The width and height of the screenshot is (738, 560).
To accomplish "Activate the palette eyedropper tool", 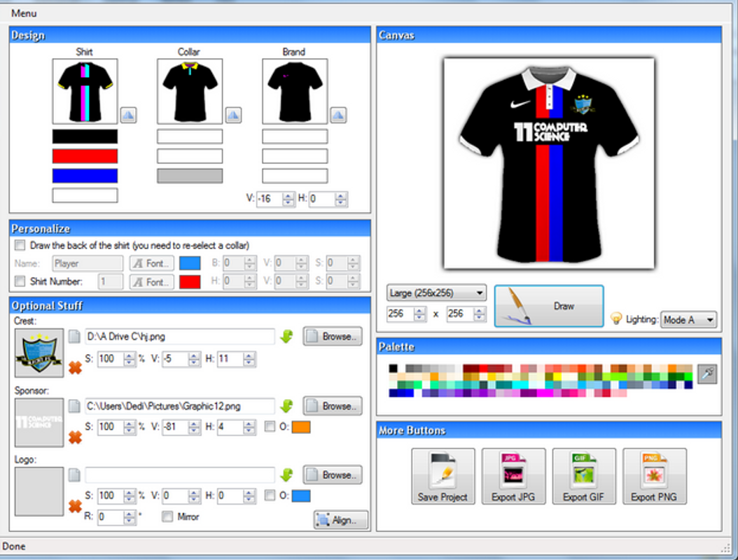I will (707, 374).
